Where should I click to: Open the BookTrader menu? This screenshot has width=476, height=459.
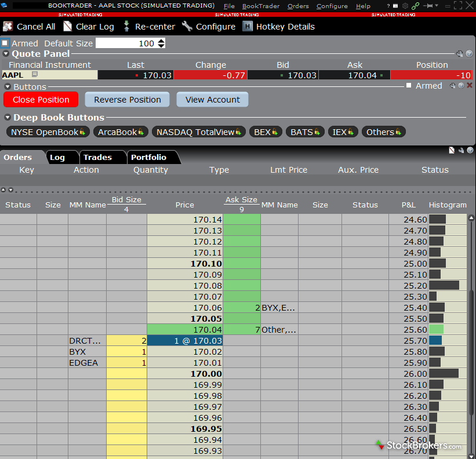pyautogui.click(x=260, y=6)
